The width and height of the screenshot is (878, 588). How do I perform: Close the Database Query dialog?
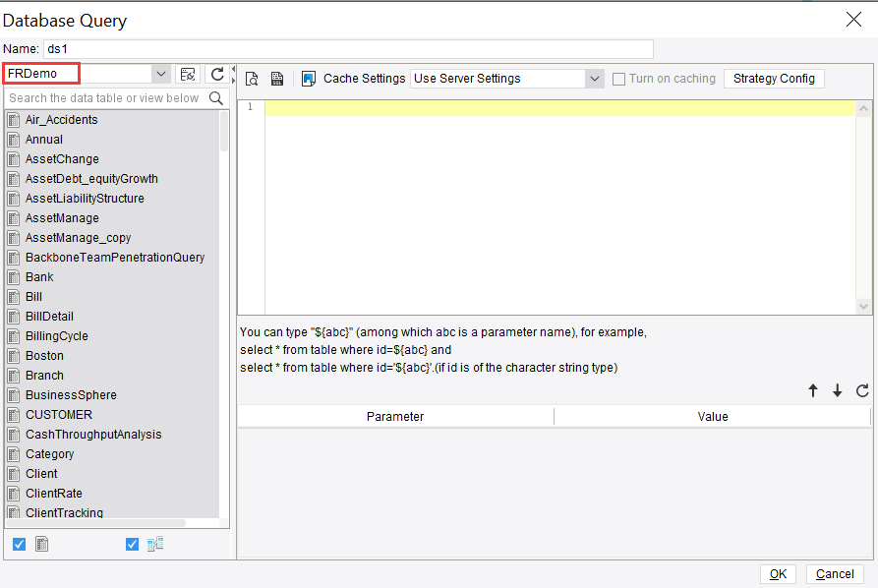[853, 20]
